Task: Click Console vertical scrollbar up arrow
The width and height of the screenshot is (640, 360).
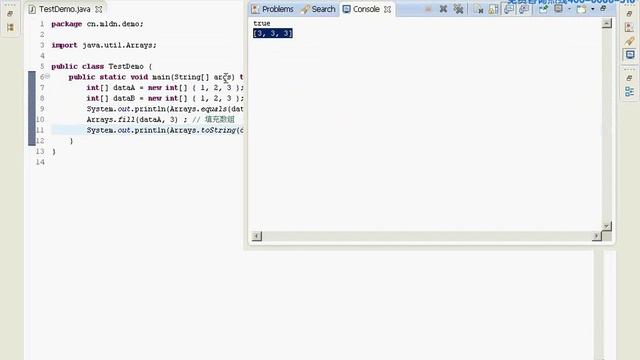Action: pos(607,23)
